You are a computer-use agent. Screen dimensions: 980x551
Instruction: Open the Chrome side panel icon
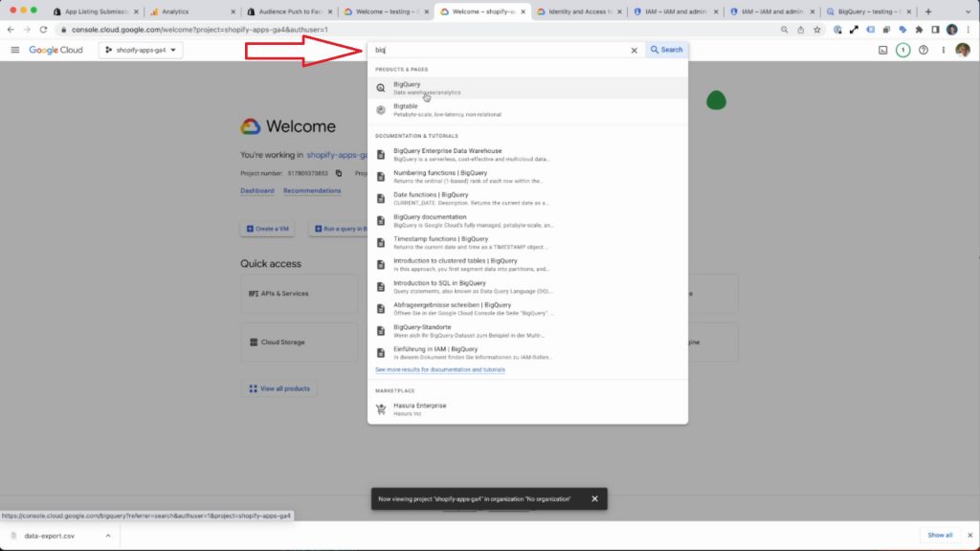click(935, 30)
